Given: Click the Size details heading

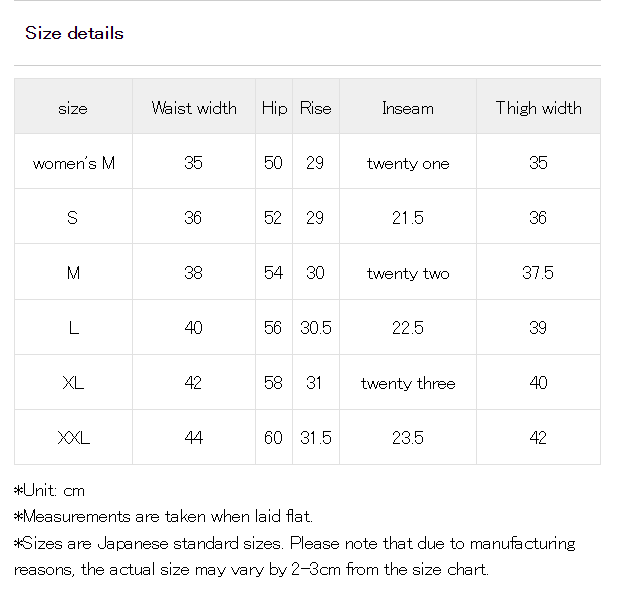Looking at the screenshot, I should 74,33.
